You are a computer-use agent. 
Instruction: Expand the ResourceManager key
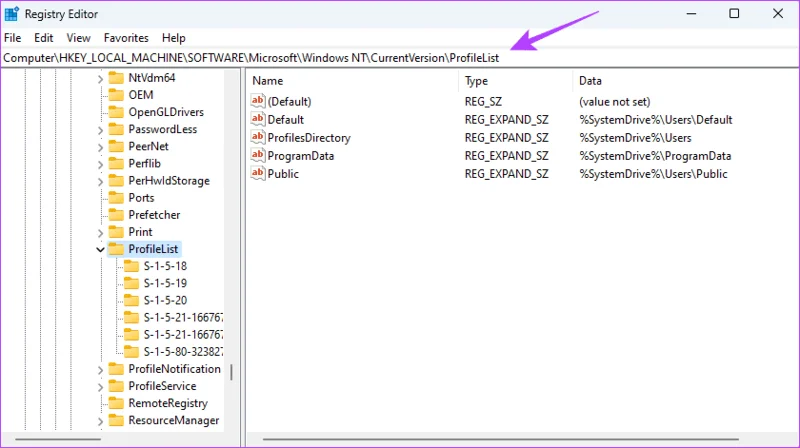pyautogui.click(x=100, y=421)
